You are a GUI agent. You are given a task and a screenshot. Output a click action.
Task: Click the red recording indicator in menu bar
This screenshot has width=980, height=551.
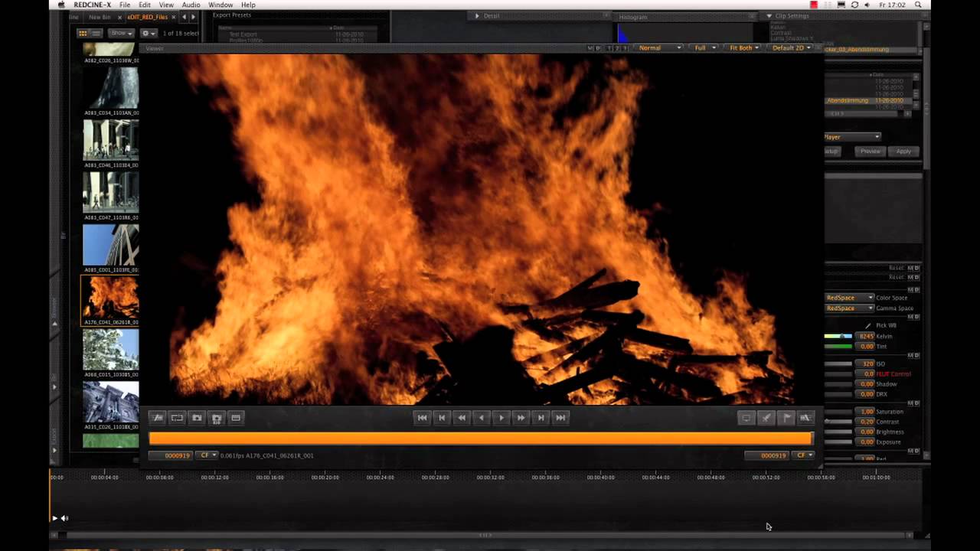(x=813, y=5)
